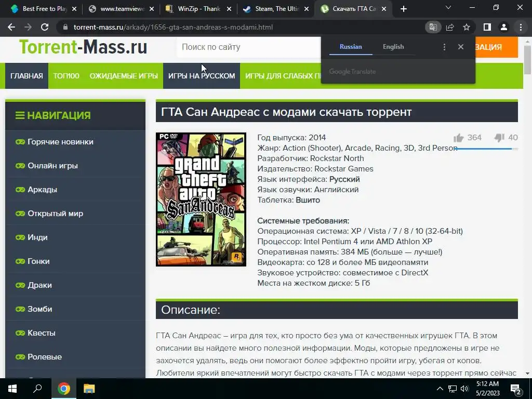Open Ролевые category
This screenshot has height=399, width=532.
tap(75, 357)
